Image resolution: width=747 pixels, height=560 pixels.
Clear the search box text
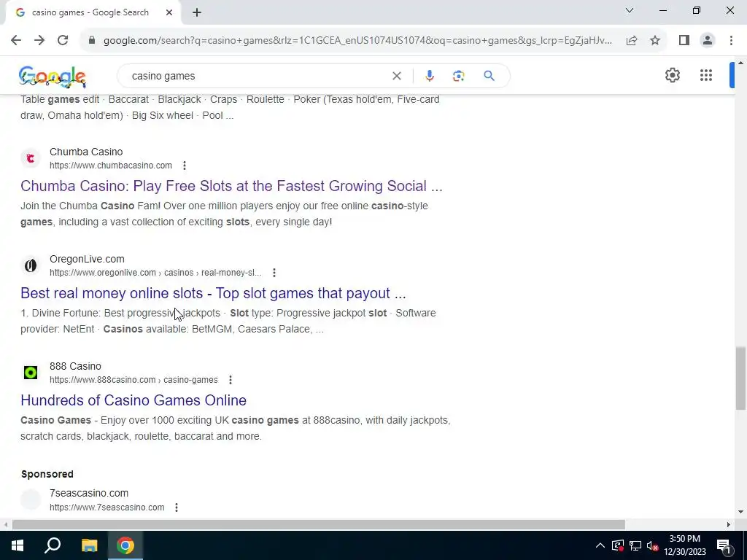(396, 76)
